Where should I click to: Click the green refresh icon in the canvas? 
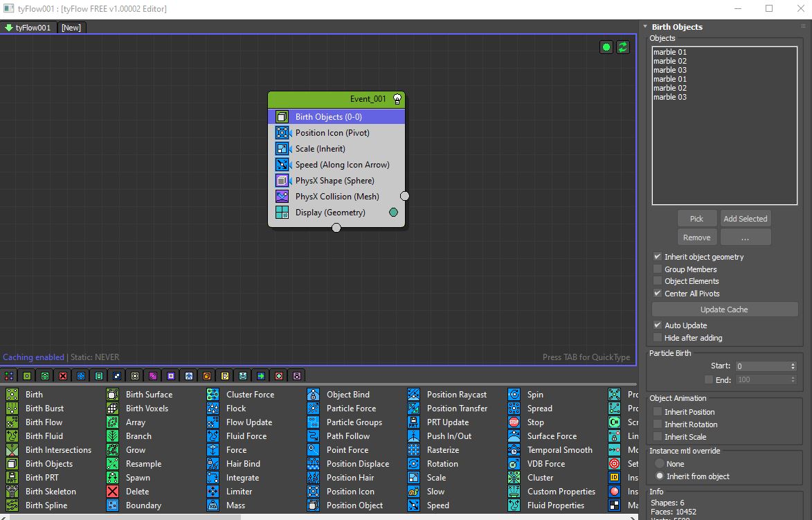point(623,47)
